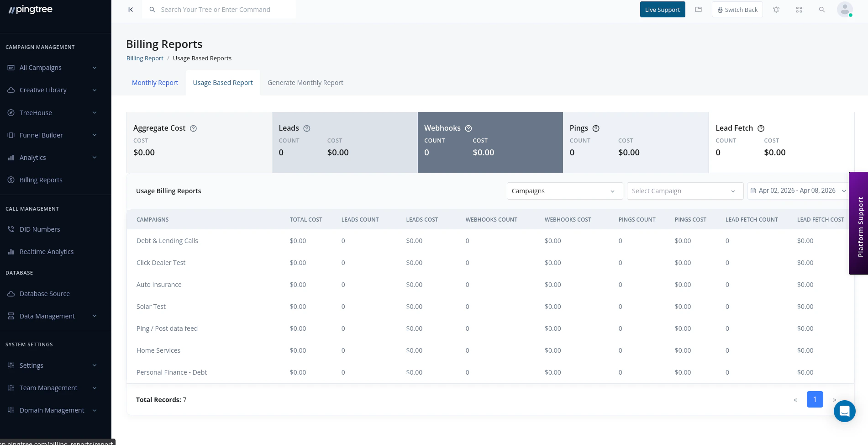
Task: Open the Campaigns filter dropdown
Action: coord(564,191)
